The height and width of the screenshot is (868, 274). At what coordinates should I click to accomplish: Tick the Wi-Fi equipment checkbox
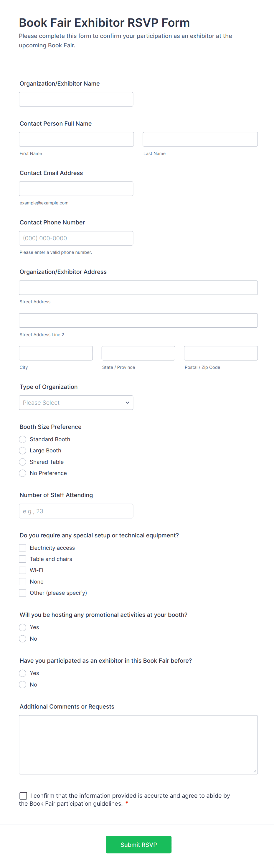tap(23, 570)
